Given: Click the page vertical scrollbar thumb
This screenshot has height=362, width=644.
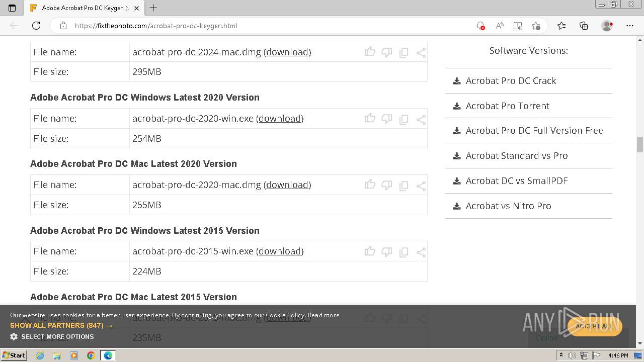Looking at the screenshot, I should click(640, 144).
